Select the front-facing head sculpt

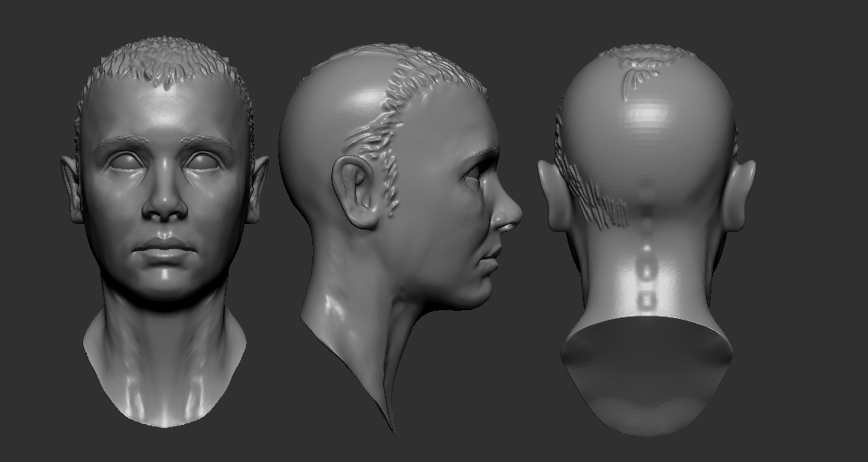click(x=164, y=233)
